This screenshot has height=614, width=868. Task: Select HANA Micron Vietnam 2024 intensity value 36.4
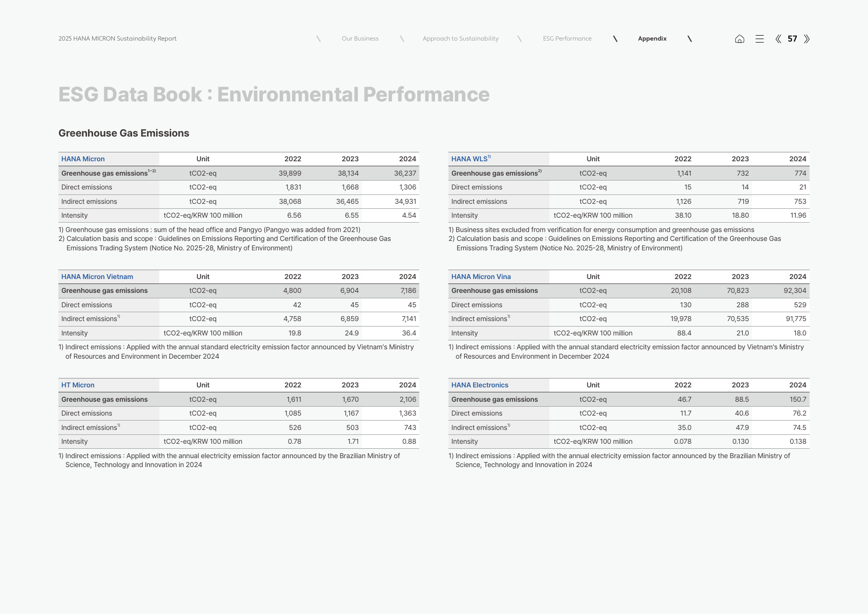pos(409,333)
